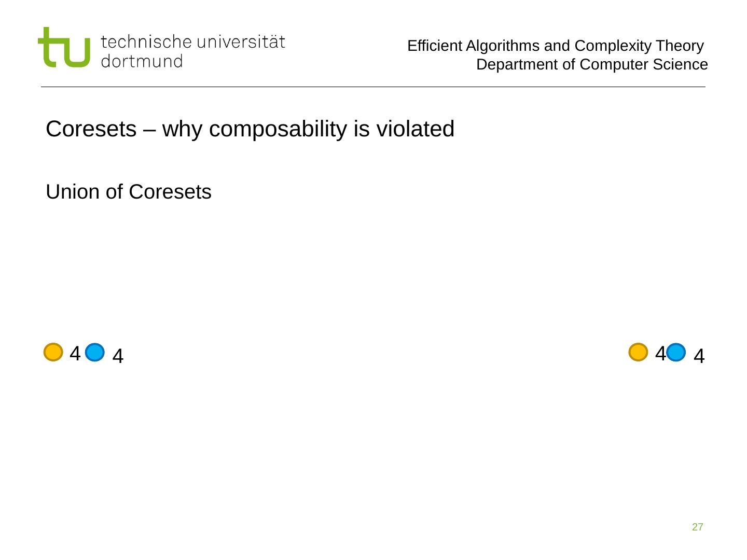This screenshot has height=560, width=747.
Task: Click 'Department of Computer Science' text
Action: pos(592,64)
